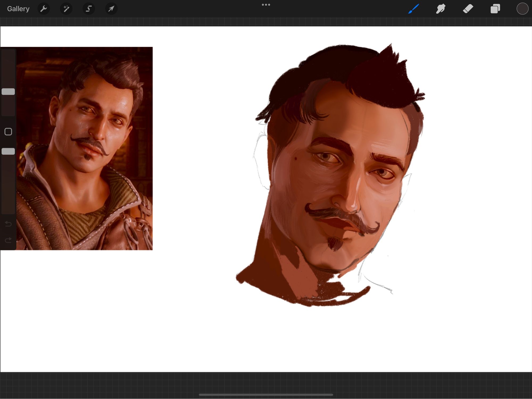The image size is (532, 399).
Task: Tap the iPad home indicator bar
Action: click(x=266, y=395)
